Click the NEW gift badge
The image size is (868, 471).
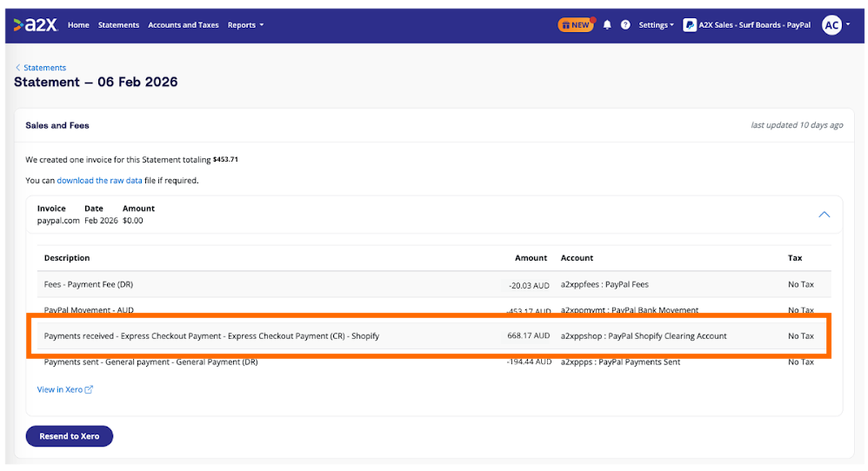click(x=576, y=25)
